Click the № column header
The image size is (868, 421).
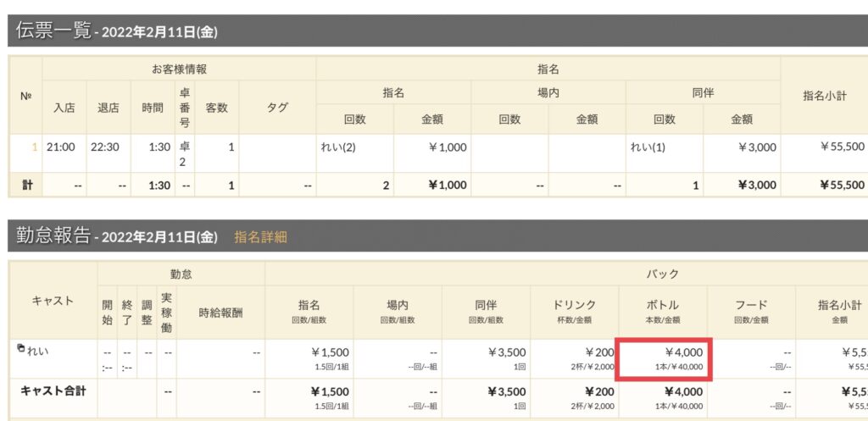pos(25,96)
